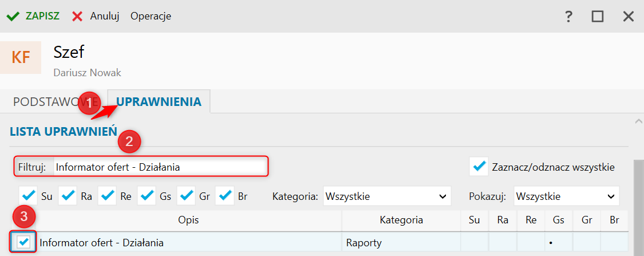
Task: Open the Pokazuj dropdown
Action: click(566, 196)
